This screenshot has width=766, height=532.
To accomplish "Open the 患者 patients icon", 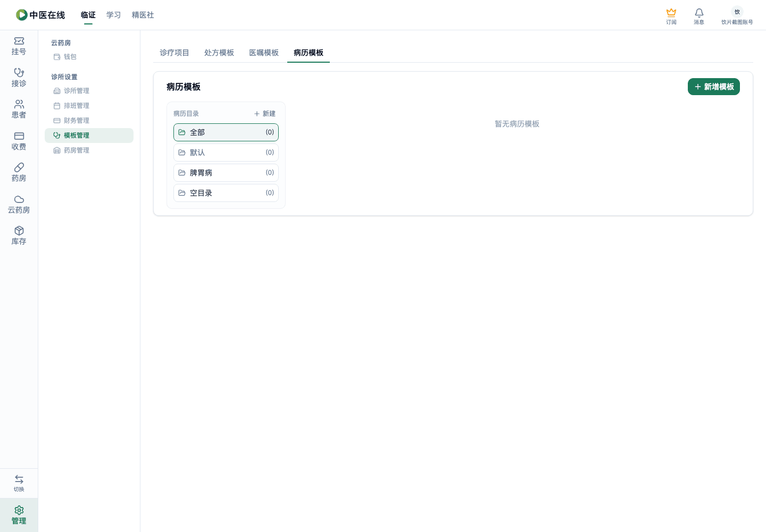I will (x=19, y=104).
